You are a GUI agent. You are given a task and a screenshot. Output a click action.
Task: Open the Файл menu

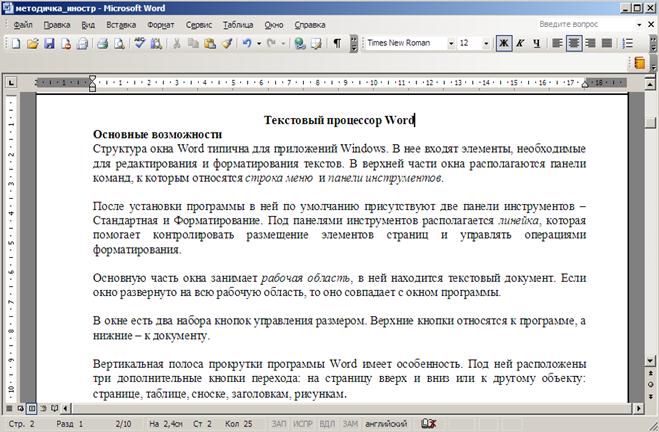(x=23, y=25)
